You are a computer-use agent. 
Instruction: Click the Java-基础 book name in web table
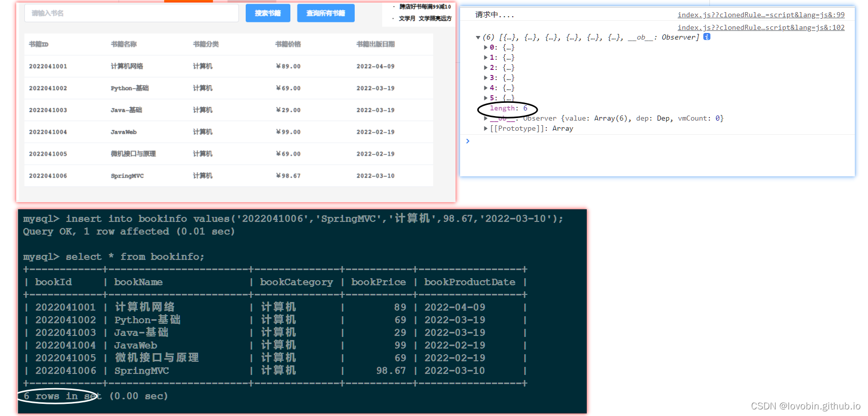[127, 110]
